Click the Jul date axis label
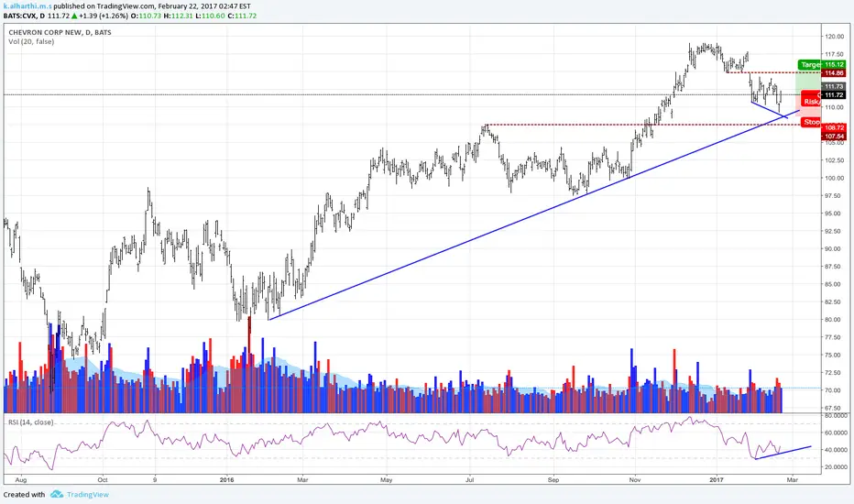 pos(469,480)
